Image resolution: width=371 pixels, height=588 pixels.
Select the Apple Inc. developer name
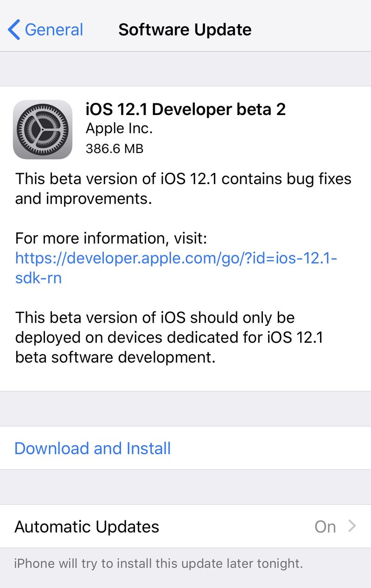click(x=119, y=128)
